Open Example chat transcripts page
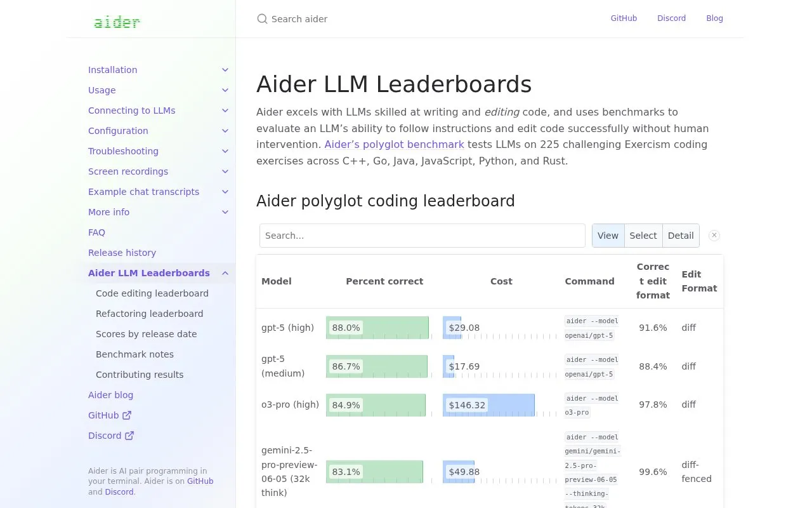This screenshot has height=508, width=812. (144, 192)
